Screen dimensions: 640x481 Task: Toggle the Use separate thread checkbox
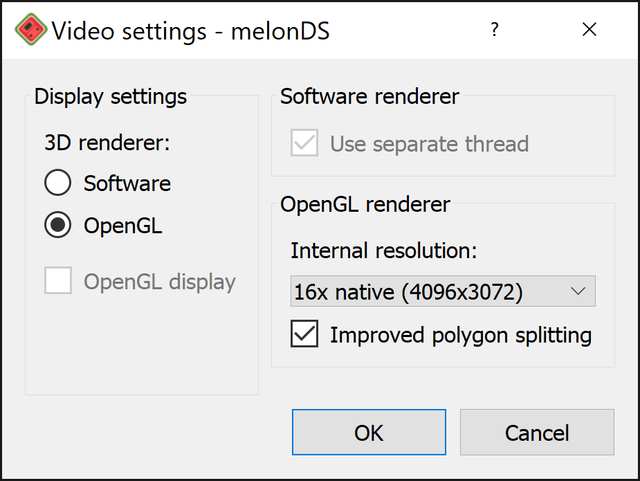304,143
